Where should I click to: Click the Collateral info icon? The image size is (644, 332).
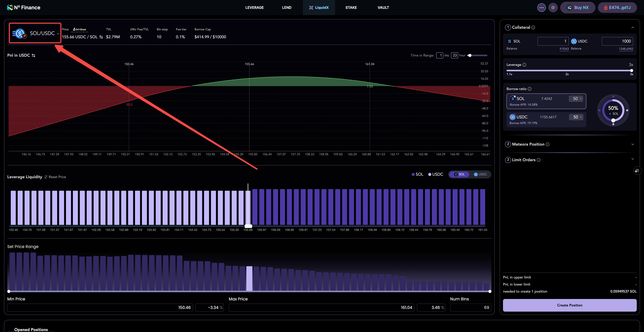coord(533,27)
